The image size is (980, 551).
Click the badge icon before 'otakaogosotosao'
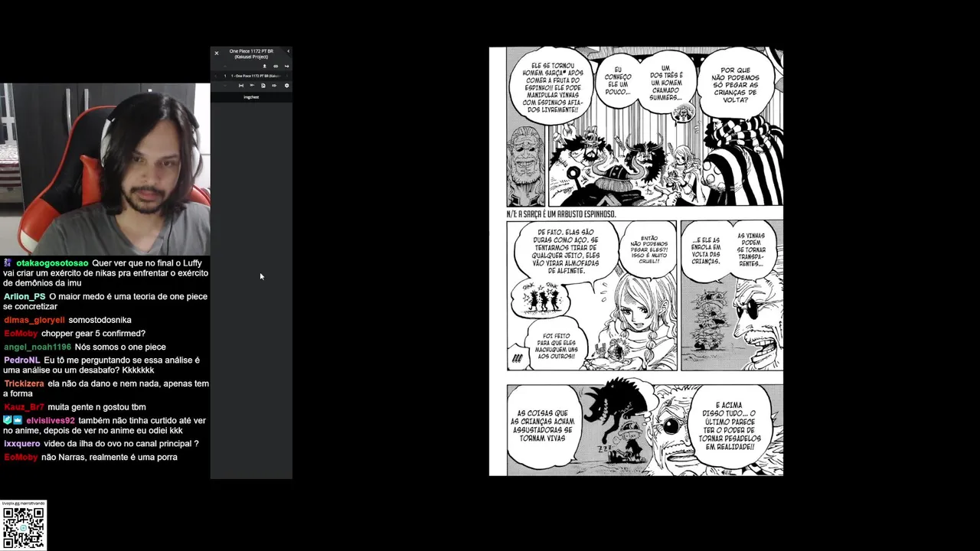(x=8, y=262)
